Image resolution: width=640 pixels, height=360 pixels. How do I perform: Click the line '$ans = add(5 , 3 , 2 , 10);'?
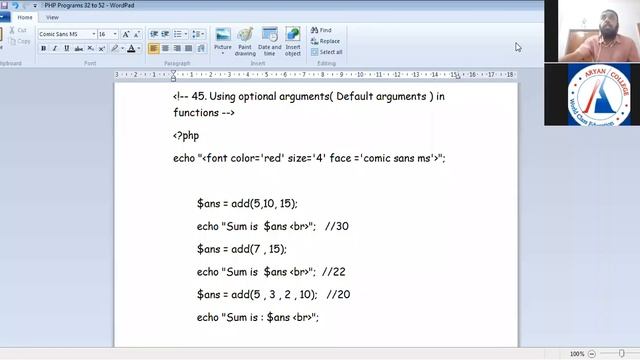pyautogui.click(x=257, y=294)
